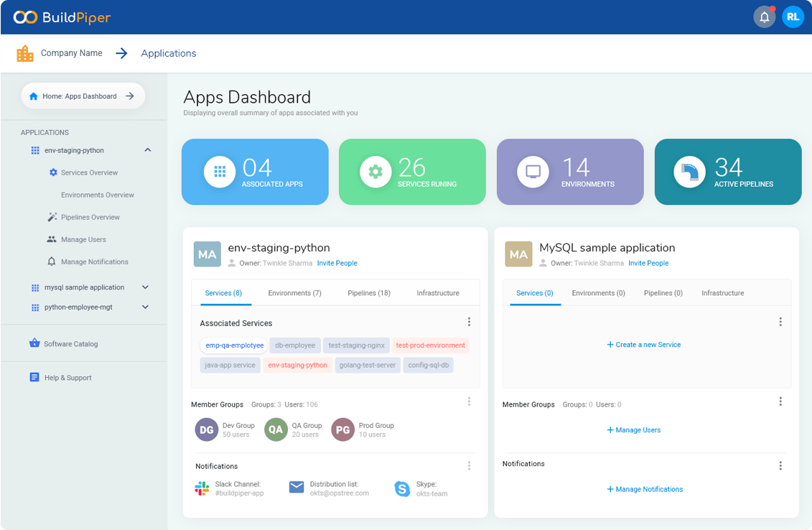This screenshot has width=812, height=530.
Task: Click the Distribution list mail icon
Action: click(x=297, y=488)
